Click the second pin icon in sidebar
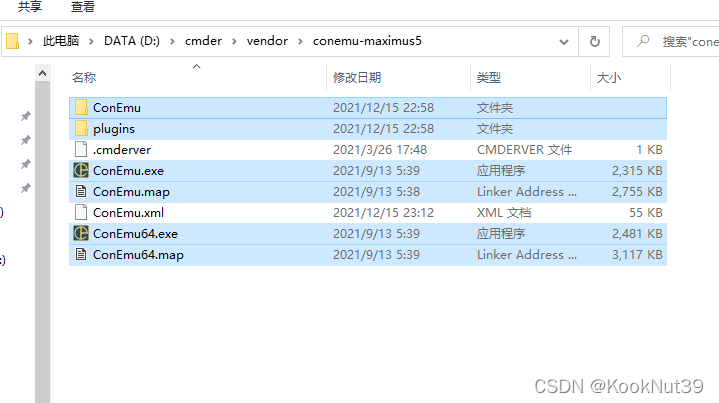 (x=26, y=140)
